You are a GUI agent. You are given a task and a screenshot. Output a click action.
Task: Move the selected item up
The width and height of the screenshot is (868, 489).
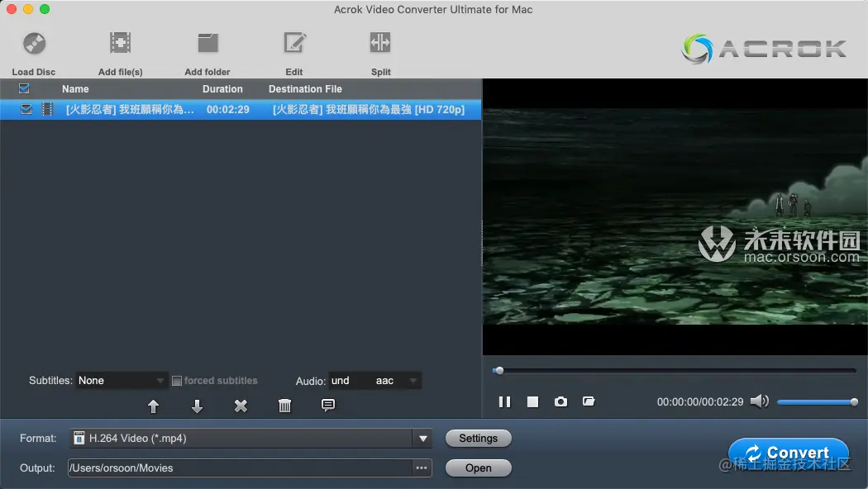pyautogui.click(x=153, y=406)
